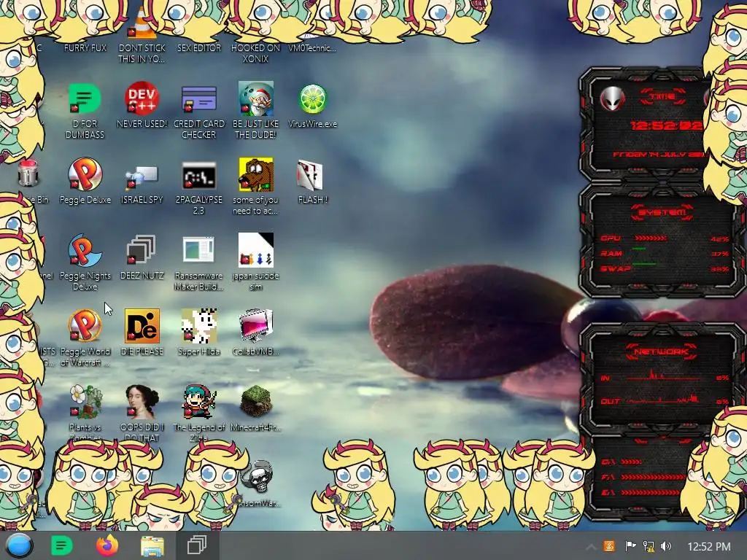The width and height of the screenshot is (747, 560).
Task: Launch the Peggle Deluxe shortcut
Action: point(85,174)
